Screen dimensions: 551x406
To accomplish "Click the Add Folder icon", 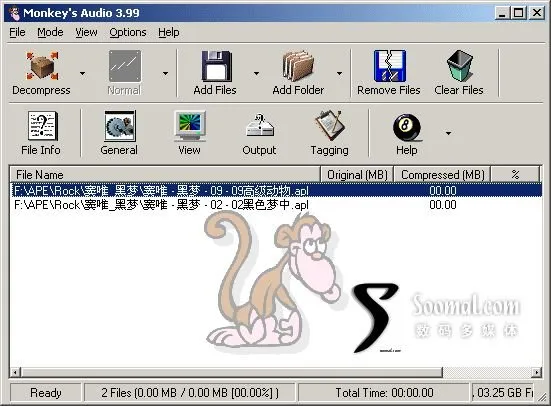I will 298,66.
